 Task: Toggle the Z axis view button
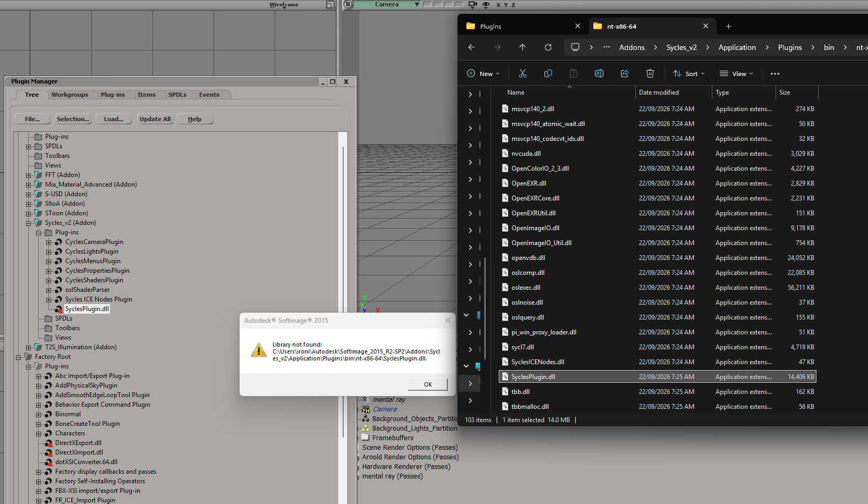(513, 5)
